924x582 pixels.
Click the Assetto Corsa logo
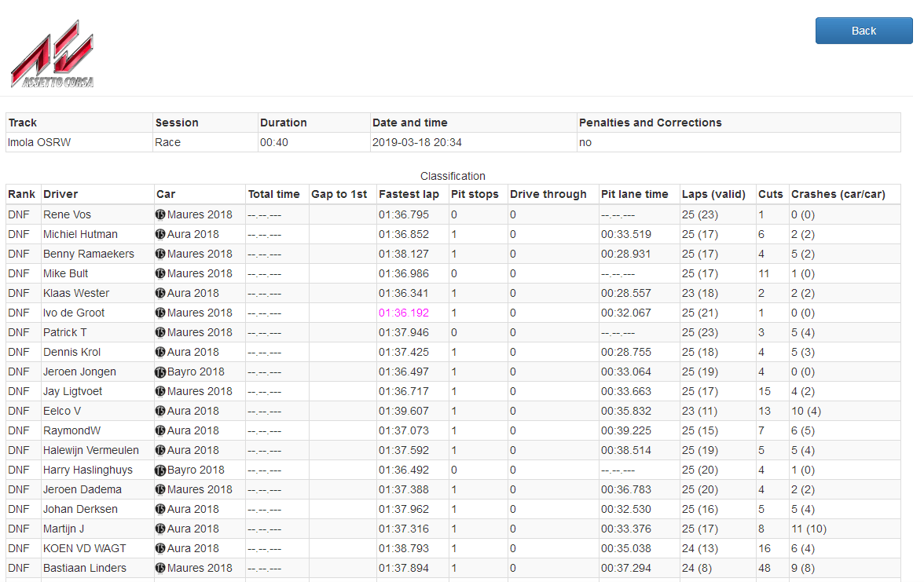point(53,53)
